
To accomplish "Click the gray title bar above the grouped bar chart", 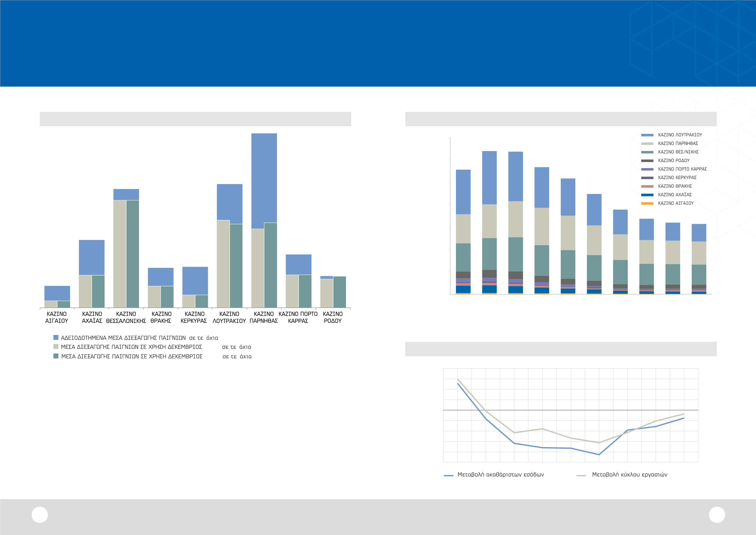I will click(x=195, y=119).
